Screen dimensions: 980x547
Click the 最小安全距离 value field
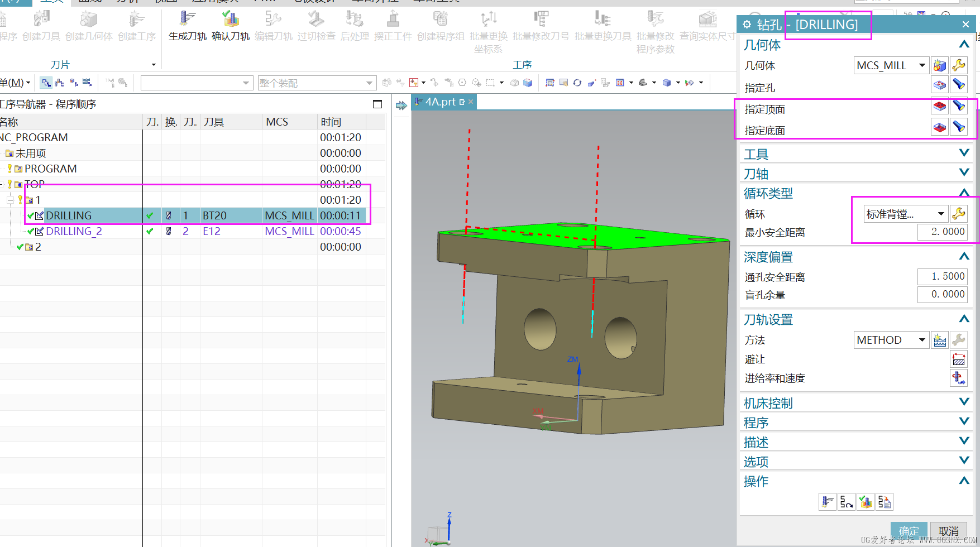click(x=943, y=232)
